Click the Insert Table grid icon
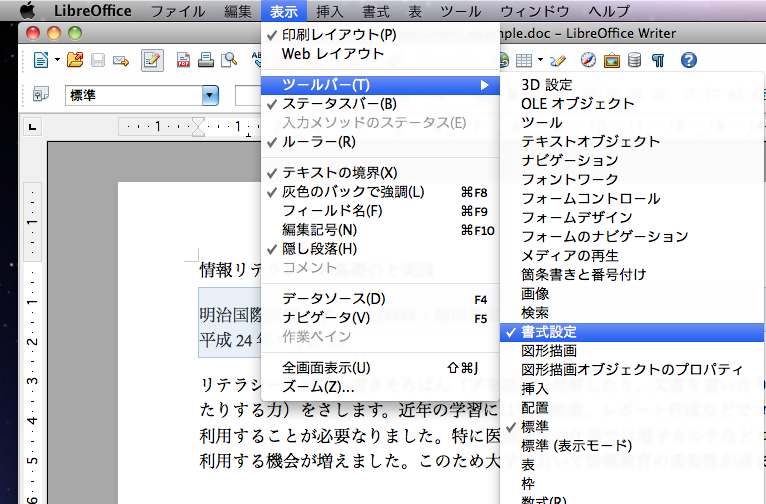The height and width of the screenshot is (504, 766). tap(524, 61)
